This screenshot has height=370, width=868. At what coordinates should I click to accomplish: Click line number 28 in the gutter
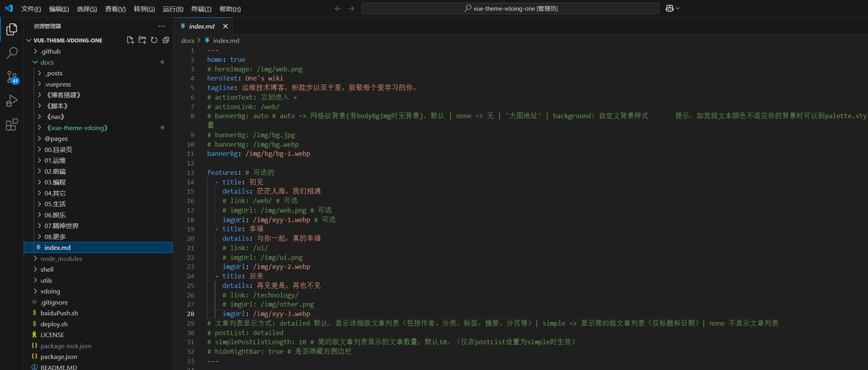191,314
